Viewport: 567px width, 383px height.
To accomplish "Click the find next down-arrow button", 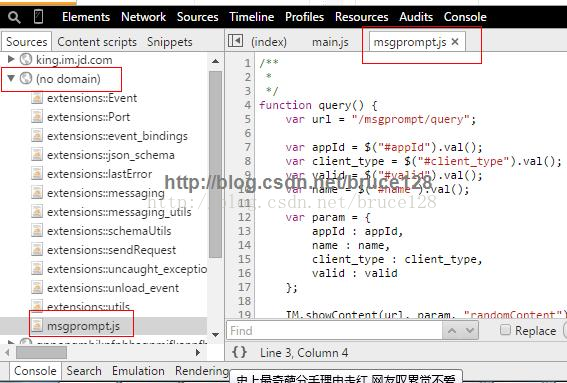I will (x=469, y=330).
